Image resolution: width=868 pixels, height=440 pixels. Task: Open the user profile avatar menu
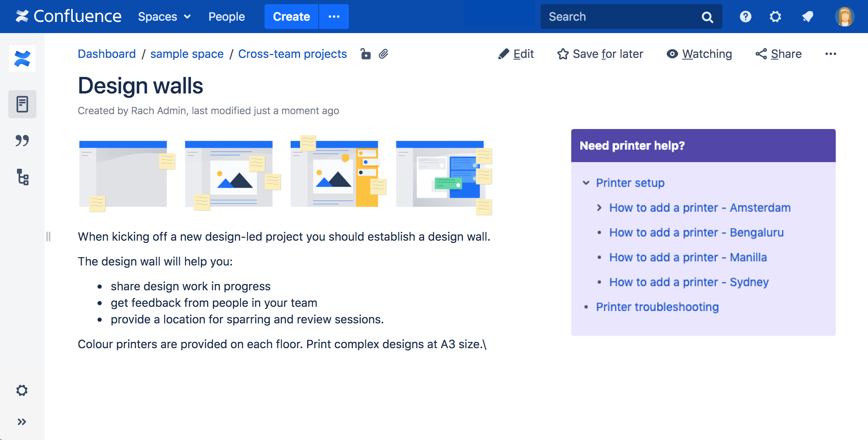pyautogui.click(x=844, y=17)
